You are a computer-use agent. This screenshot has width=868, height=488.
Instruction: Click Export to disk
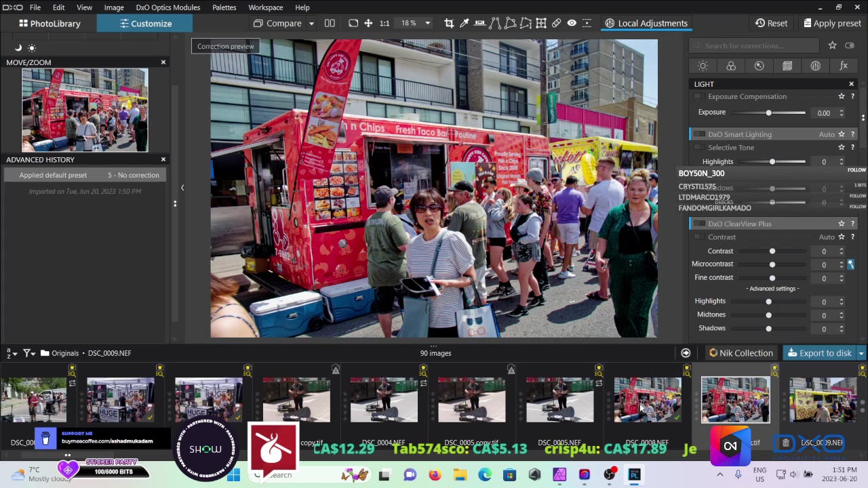click(x=819, y=353)
